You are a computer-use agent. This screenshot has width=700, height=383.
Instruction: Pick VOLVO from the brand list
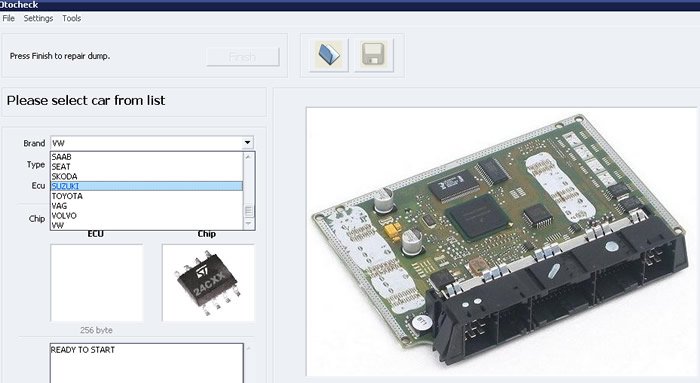[x=147, y=216]
